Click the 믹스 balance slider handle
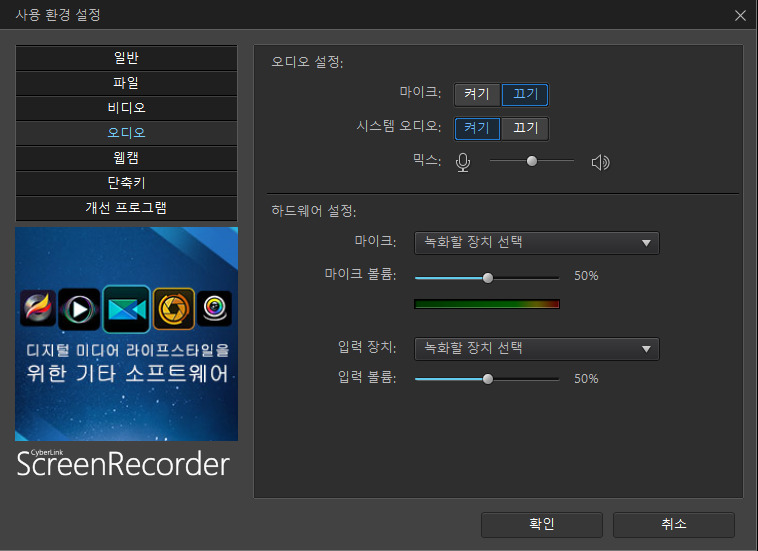Image resolution: width=758 pixels, height=551 pixels. [532, 161]
